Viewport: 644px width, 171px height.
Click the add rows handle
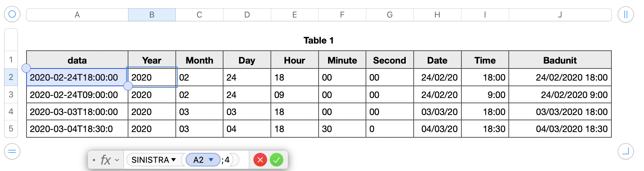(x=12, y=152)
